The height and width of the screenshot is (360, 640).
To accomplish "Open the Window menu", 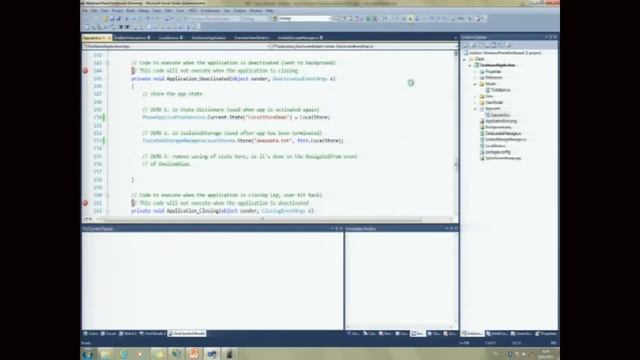I will (x=256, y=11).
